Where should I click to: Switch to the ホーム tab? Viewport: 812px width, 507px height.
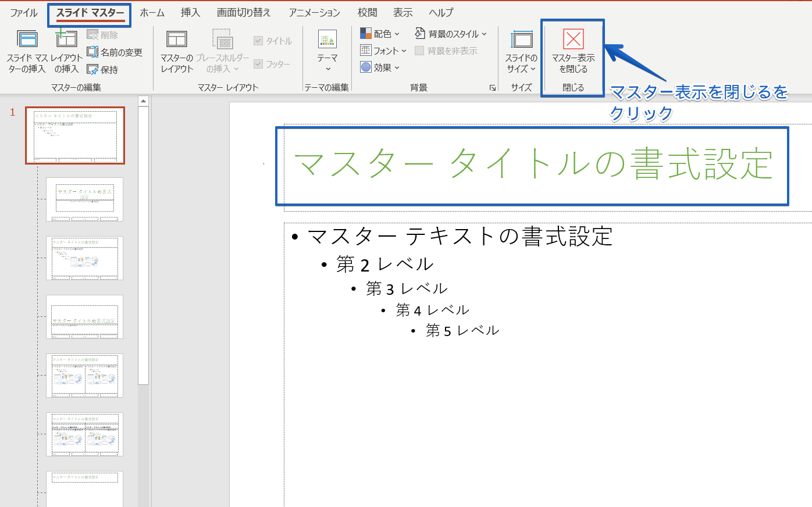(x=152, y=12)
